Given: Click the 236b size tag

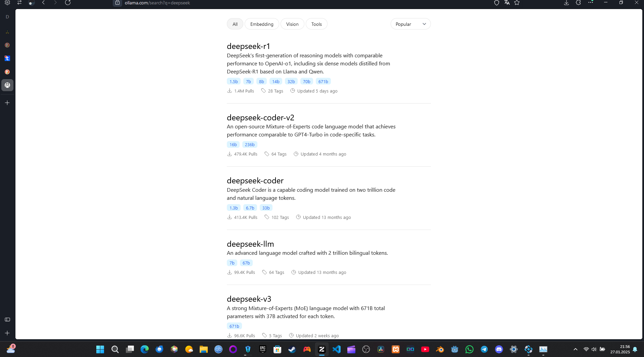Looking at the screenshot, I should (250, 144).
